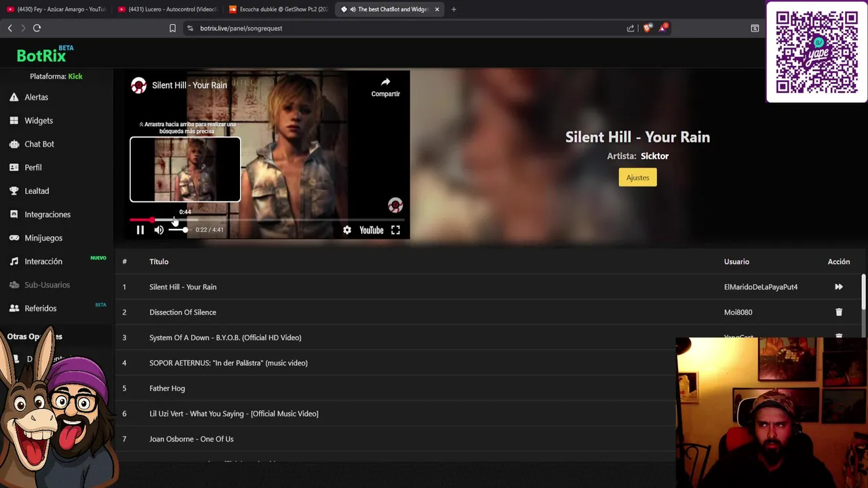Click the Referidos users icon

pos(14,308)
